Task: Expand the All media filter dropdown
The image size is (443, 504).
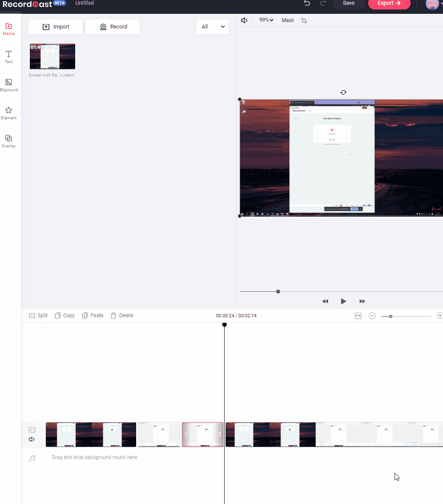Action: (x=213, y=27)
